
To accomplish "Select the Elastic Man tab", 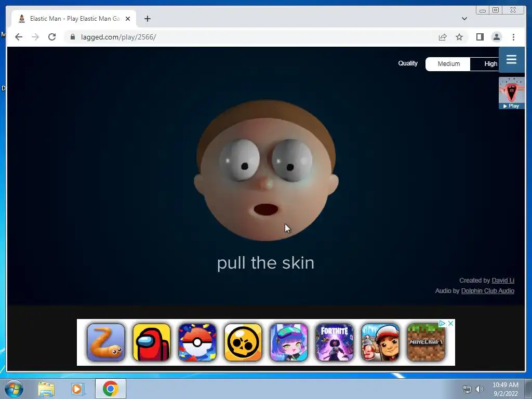I will coord(74,19).
